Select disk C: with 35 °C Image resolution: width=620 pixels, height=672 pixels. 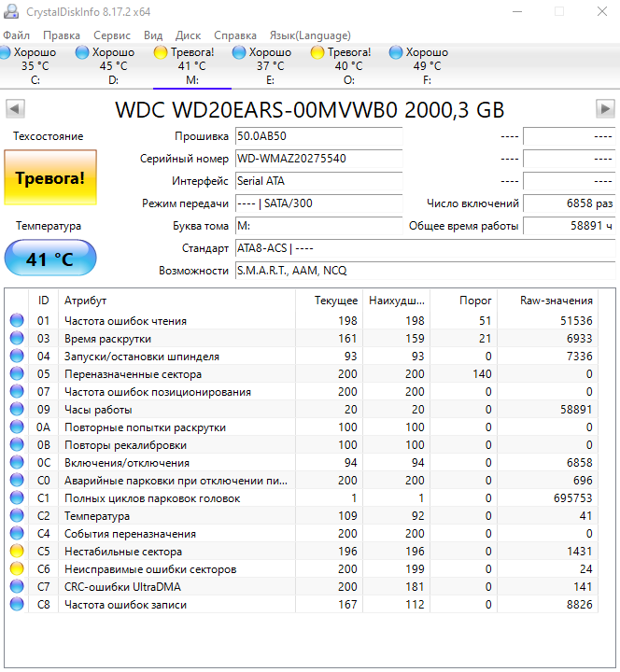coord(35,65)
